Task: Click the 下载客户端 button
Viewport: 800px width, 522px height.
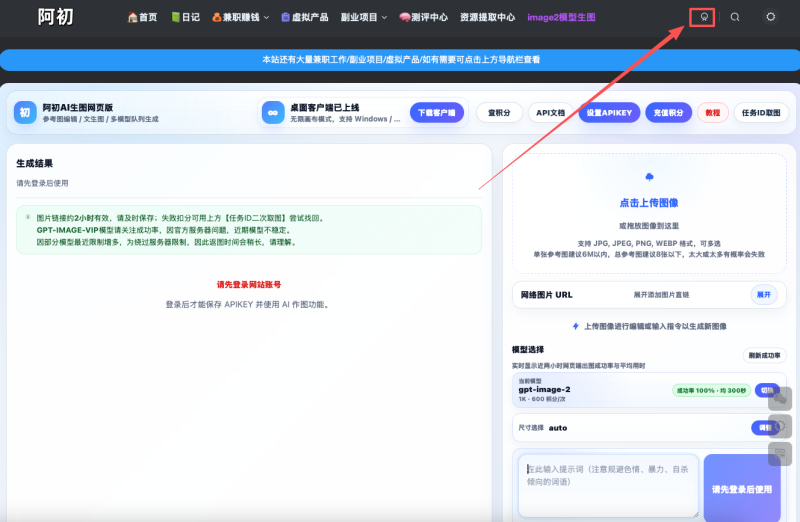Action: click(437, 112)
